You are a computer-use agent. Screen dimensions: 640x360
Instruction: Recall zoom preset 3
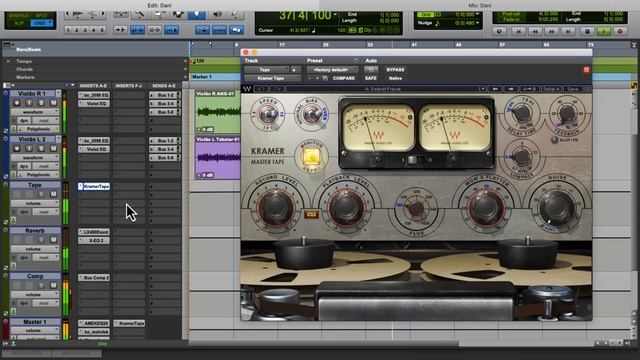click(x=85, y=30)
